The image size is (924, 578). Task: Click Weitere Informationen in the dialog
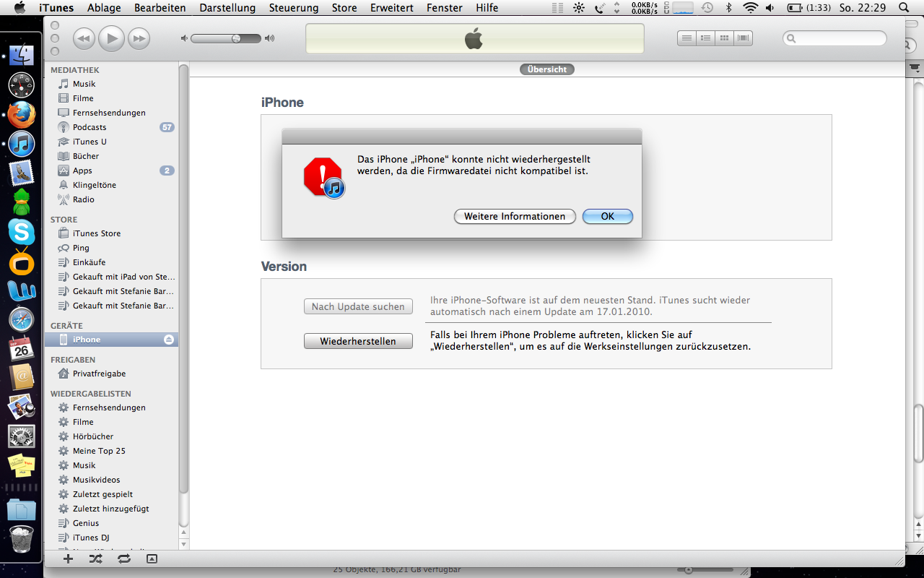515,216
